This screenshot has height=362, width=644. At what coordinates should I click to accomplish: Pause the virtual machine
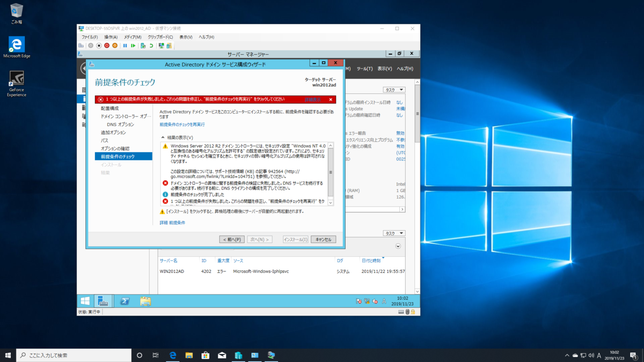125,46
